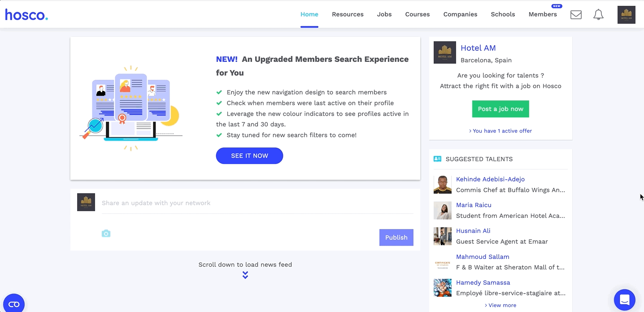Open the Members section
Image resolution: width=644 pixels, height=312 pixels.
click(x=543, y=14)
